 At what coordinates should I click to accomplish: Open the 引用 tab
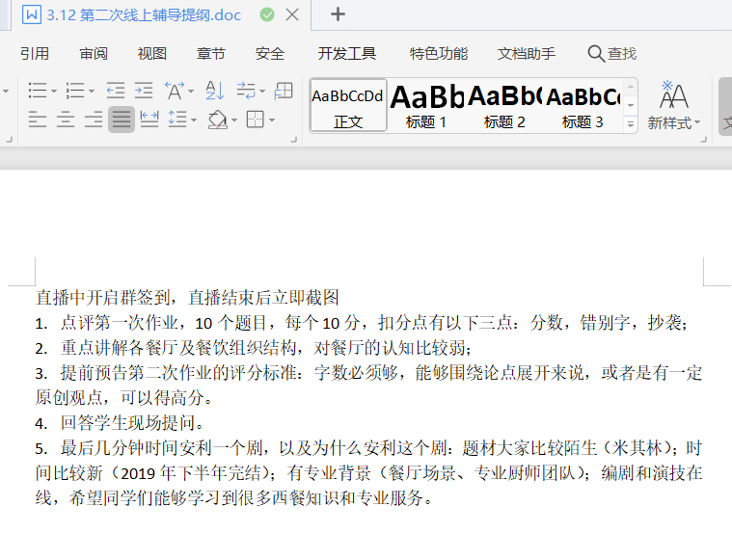35,54
